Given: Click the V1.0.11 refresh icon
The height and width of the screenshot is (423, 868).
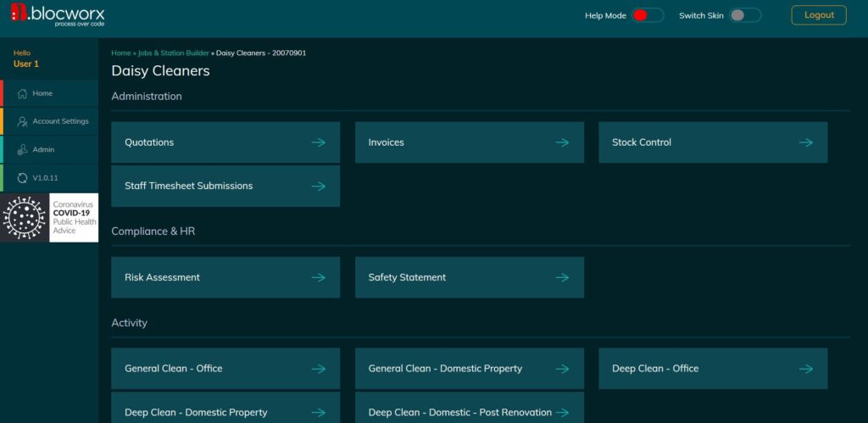Looking at the screenshot, I should coord(22,178).
